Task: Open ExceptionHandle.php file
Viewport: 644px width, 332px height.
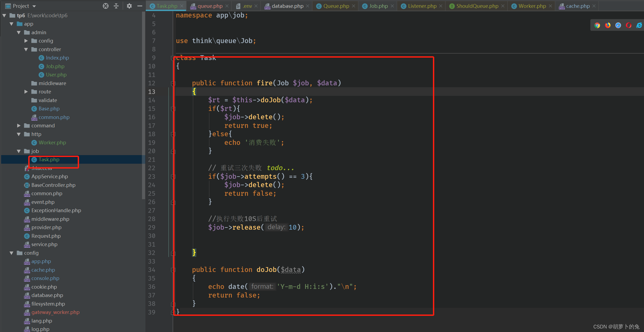Action: pyautogui.click(x=56, y=211)
